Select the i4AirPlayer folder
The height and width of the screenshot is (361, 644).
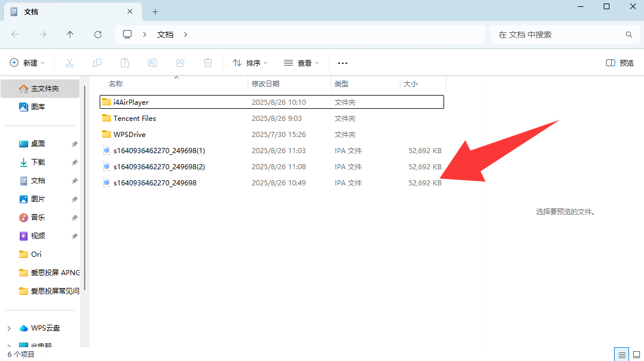point(131,102)
